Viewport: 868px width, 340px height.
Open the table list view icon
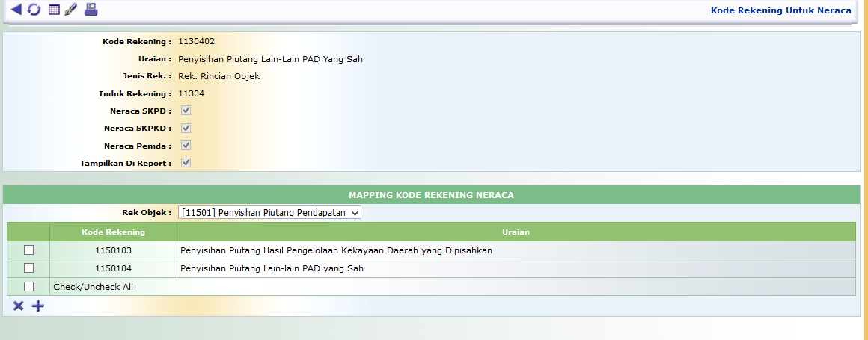(54, 10)
